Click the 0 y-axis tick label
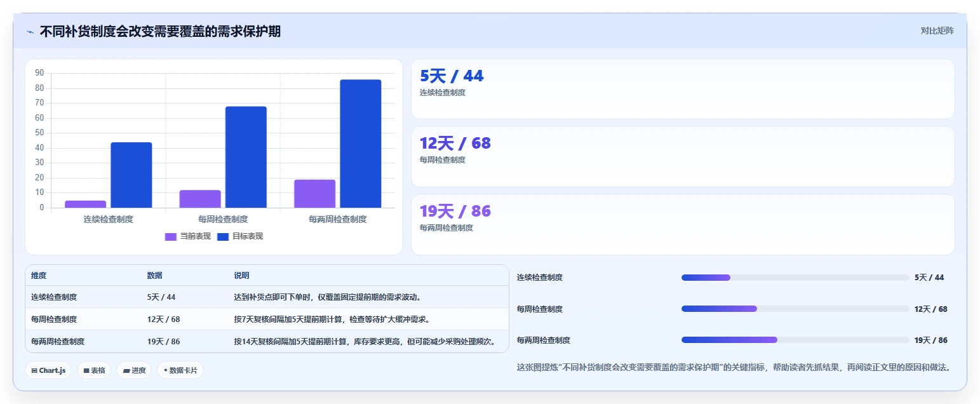Image resolution: width=980 pixels, height=404 pixels. (42, 208)
